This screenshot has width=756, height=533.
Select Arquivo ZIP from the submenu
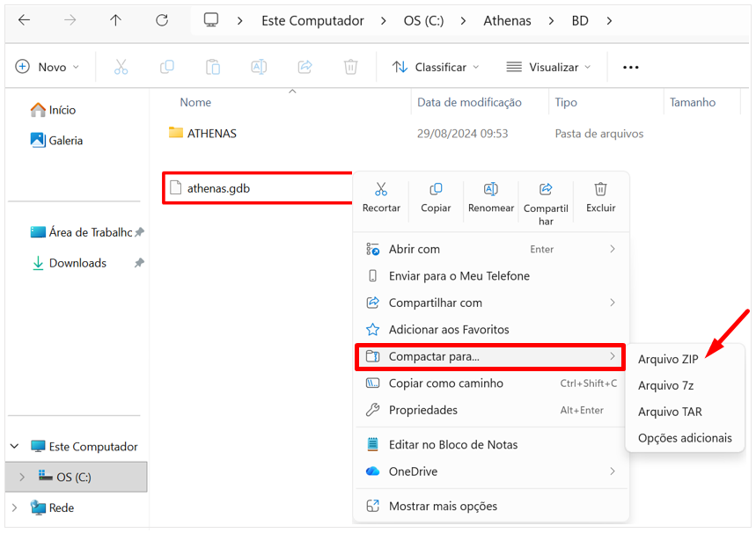click(x=668, y=359)
